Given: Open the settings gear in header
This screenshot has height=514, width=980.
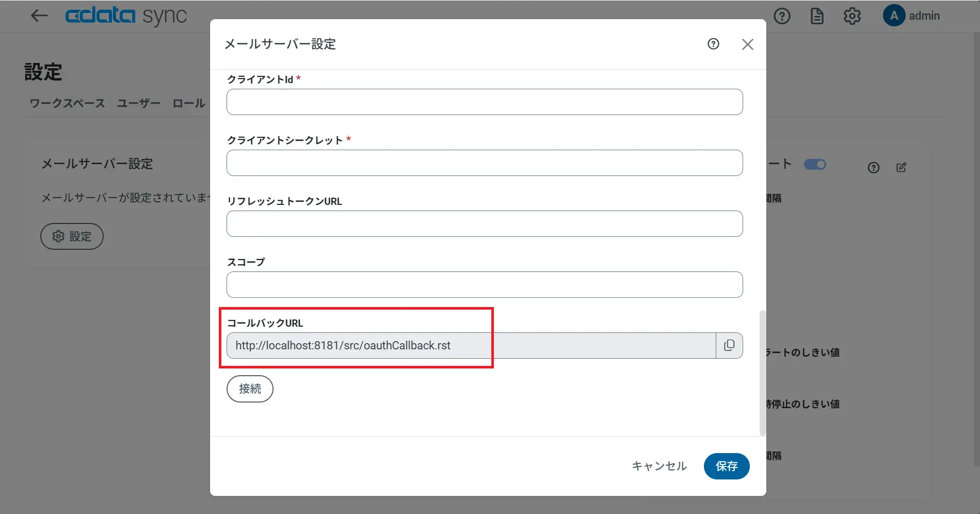Looking at the screenshot, I should (x=852, y=17).
